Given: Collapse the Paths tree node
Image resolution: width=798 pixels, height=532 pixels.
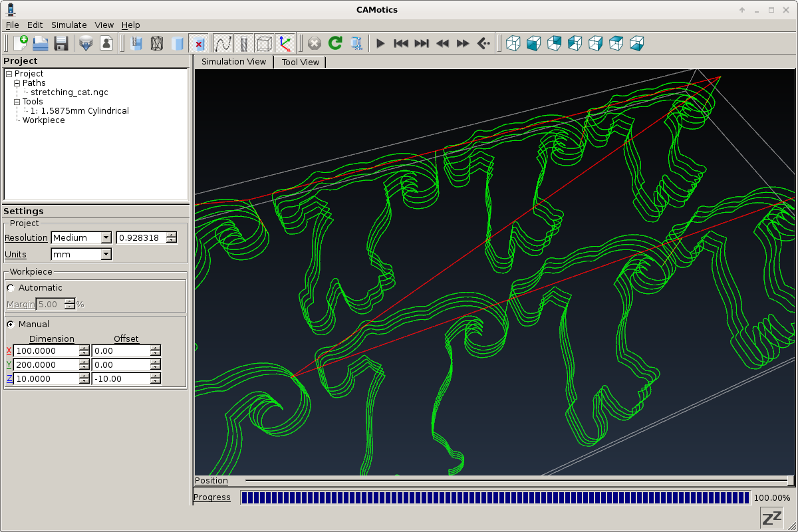Looking at the screenshot, I should click(x=17, y=82).
